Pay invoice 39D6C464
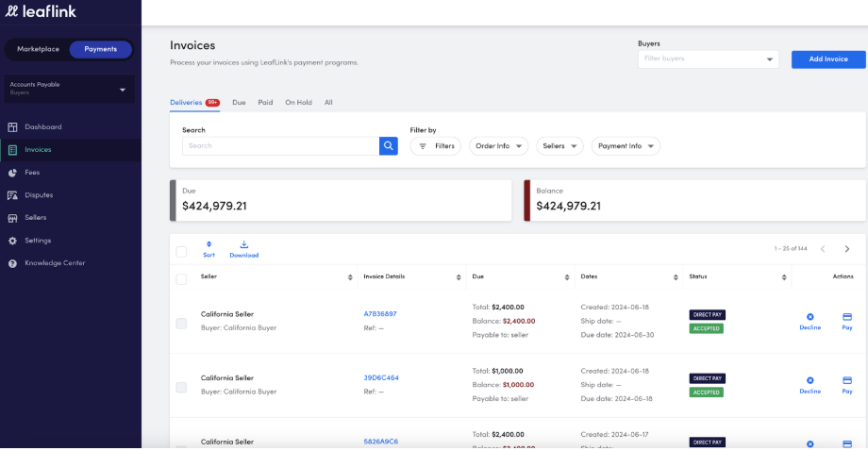This screenshot has height=451, width=868. (847, 385)
